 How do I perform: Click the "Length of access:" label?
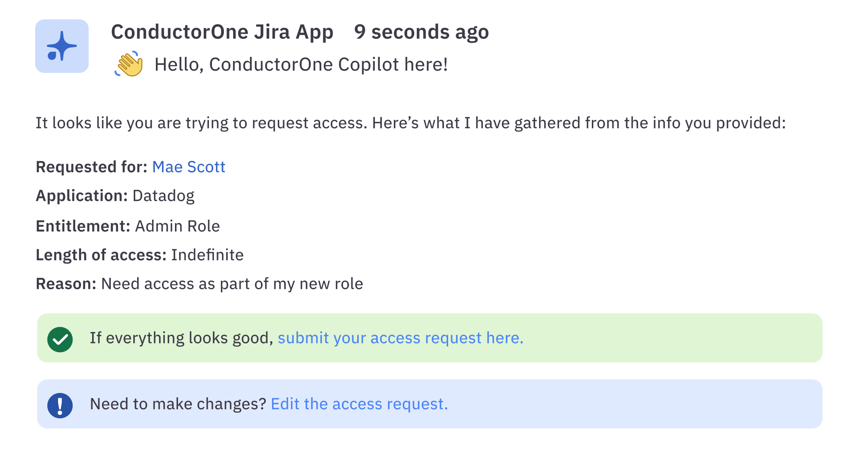point(101,255)
